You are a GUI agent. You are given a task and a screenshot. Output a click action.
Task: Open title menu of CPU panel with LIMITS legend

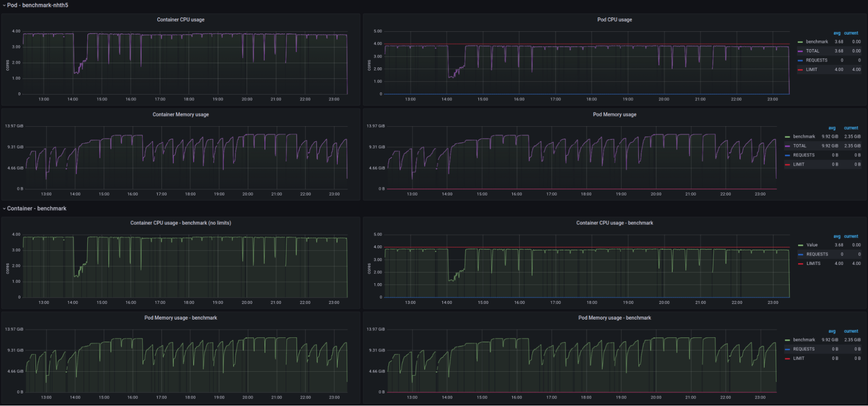click(x=614, y=223)
